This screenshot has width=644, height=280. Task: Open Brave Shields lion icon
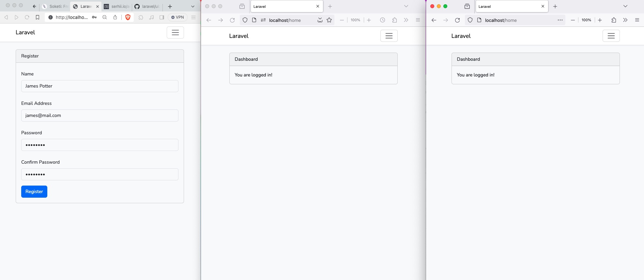coord(128,17)
